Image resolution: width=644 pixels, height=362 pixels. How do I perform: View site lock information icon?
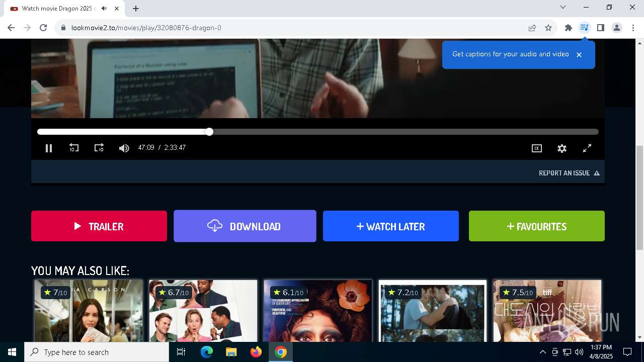pos(63,28)
